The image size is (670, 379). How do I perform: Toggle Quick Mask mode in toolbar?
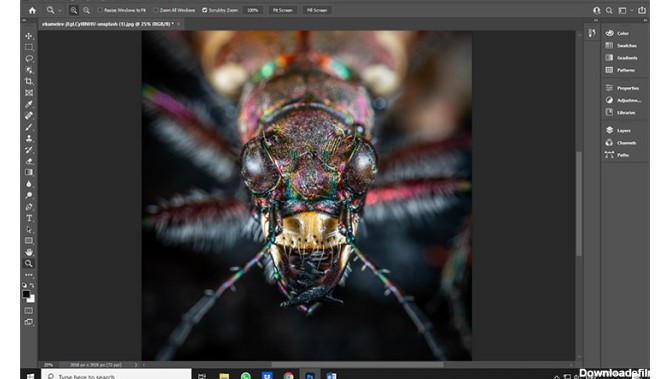pyautogui.click(x=29, y=311)
